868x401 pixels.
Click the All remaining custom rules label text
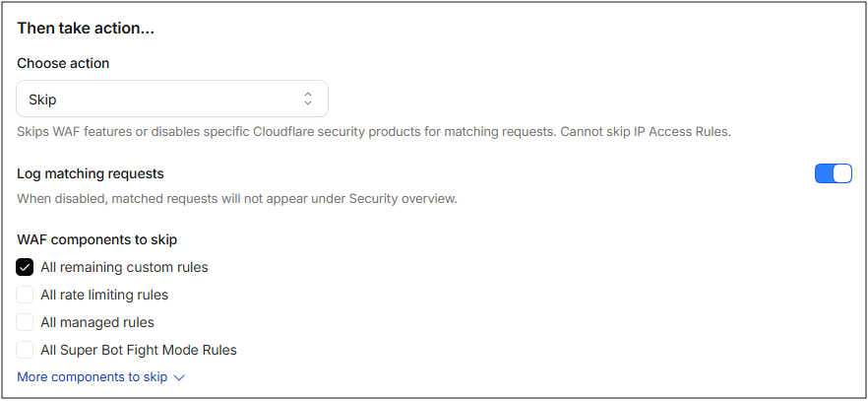tap(125, 268)
